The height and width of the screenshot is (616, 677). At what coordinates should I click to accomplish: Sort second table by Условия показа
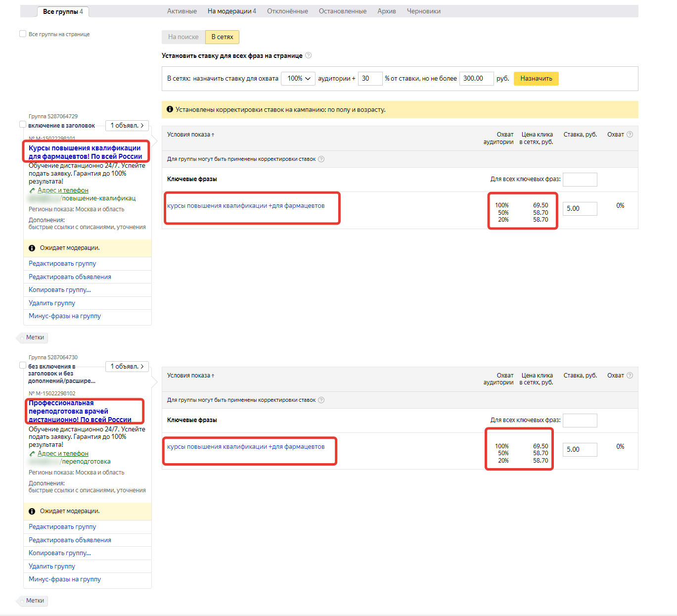tap(190, 376)
